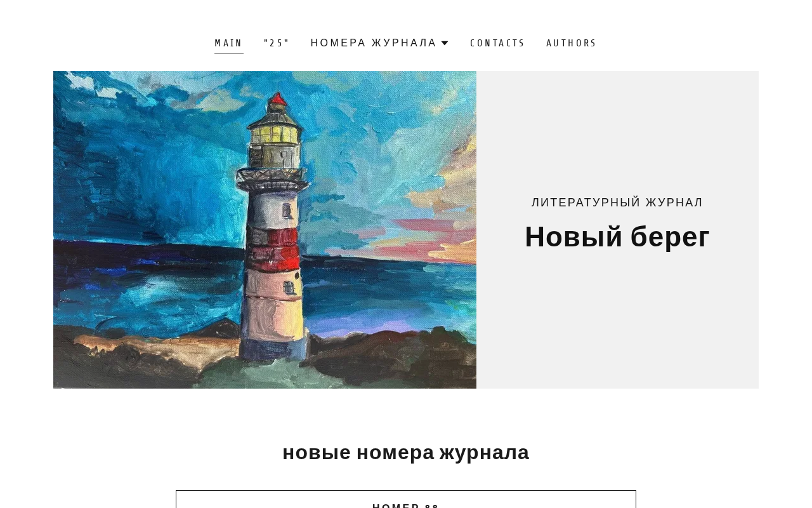Click the glowing yellow lantern room
812x508 pixels.
[x=275, y=133]
